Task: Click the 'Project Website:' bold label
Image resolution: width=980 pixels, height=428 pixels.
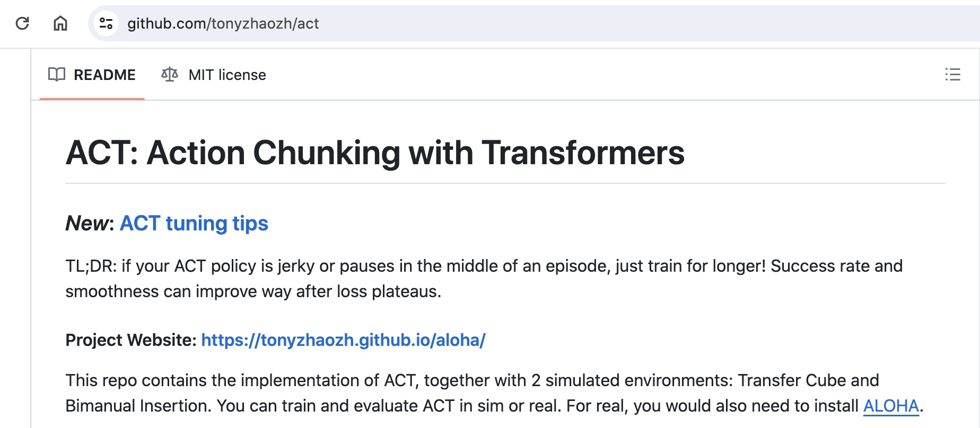Action: (131, 340)
